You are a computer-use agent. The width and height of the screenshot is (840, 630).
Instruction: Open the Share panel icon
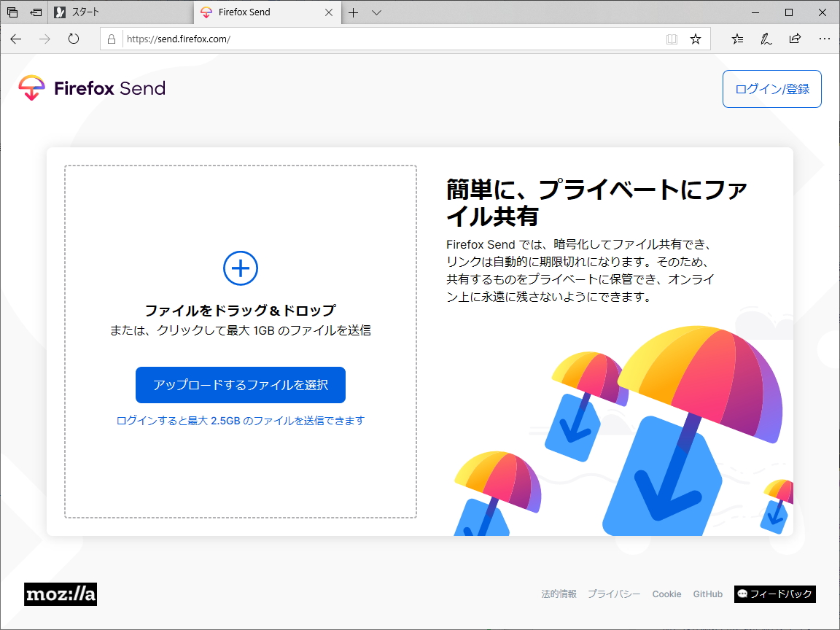(x=795, y=39)
